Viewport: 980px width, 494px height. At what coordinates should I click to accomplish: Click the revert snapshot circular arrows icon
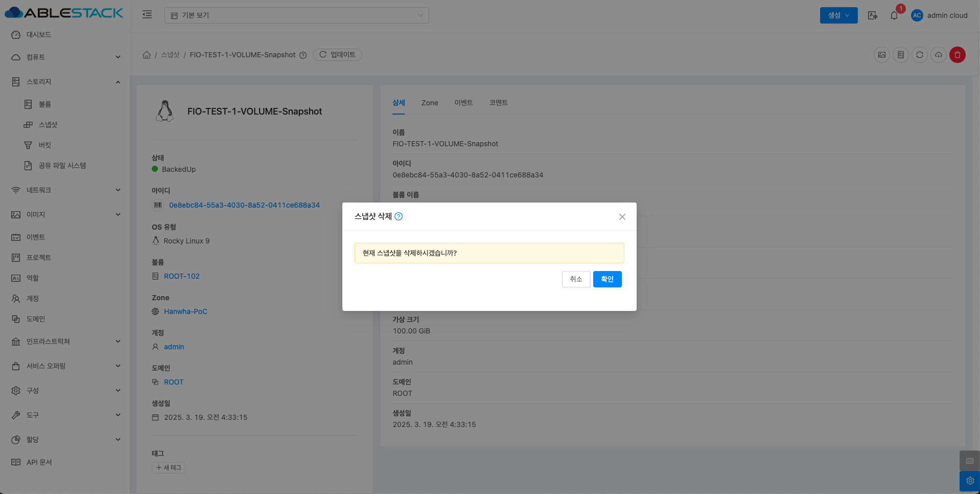click(919, 55)
